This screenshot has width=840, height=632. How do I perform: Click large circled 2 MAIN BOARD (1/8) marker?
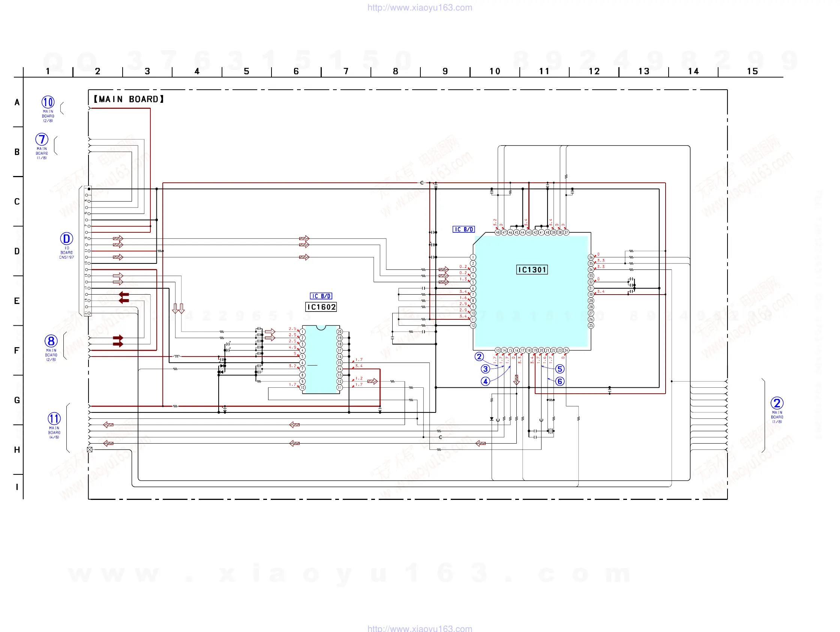click(x=777, y=403)
